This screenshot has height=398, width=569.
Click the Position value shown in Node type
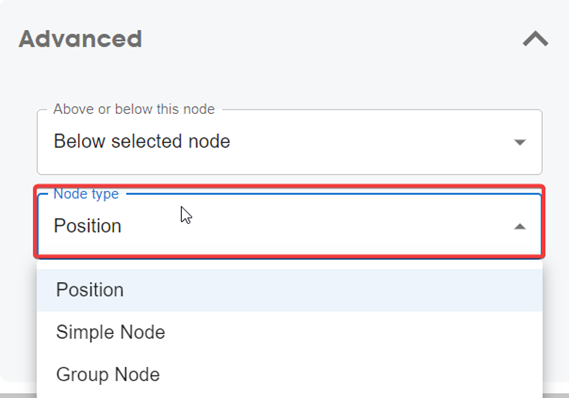point(87,226)
